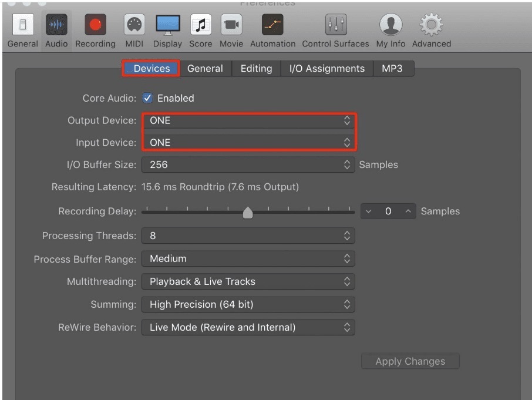Viewport: 532px width, 400px height.
Task: Click the Apply Changes button
Action: point(410,361)
